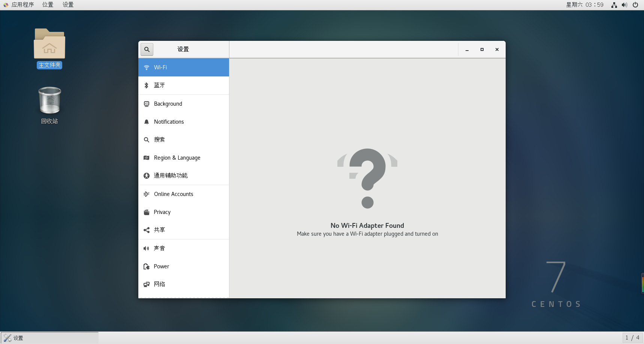Viewport: 644px width, 344px height.
Task: Close the Settings window
Action: (497, 49)
